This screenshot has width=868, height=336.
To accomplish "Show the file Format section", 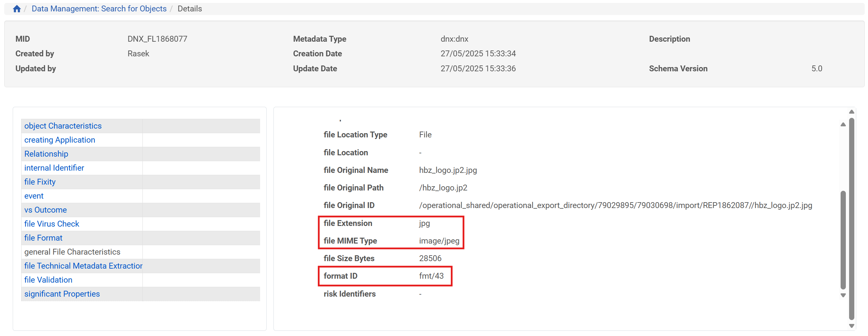I will coord(43,238).
